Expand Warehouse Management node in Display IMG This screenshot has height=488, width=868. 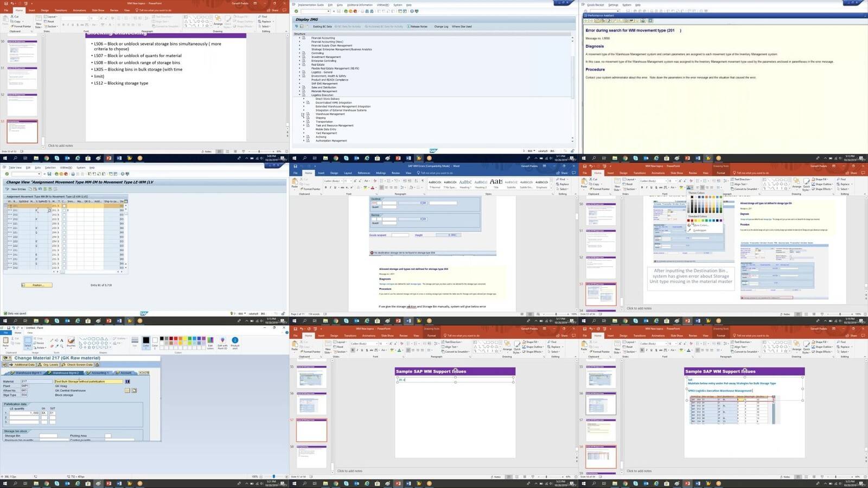[304, 114]
